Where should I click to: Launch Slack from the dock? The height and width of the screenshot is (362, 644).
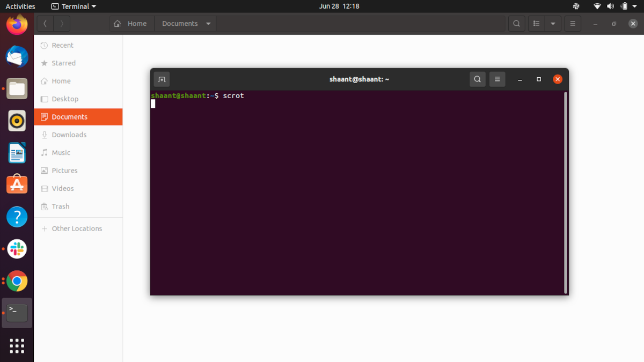17,249
